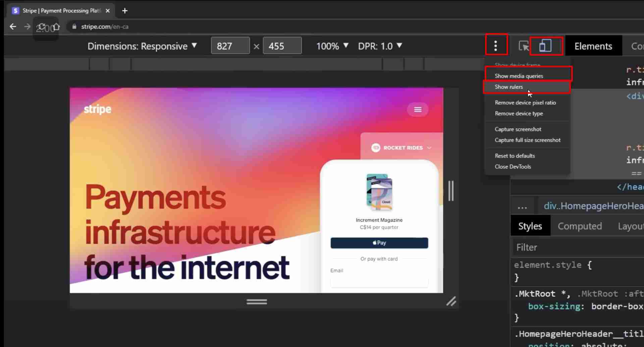The image size is (644, 347).
Task: Expand the Rocket Rides dropdown
Action: 401,148
